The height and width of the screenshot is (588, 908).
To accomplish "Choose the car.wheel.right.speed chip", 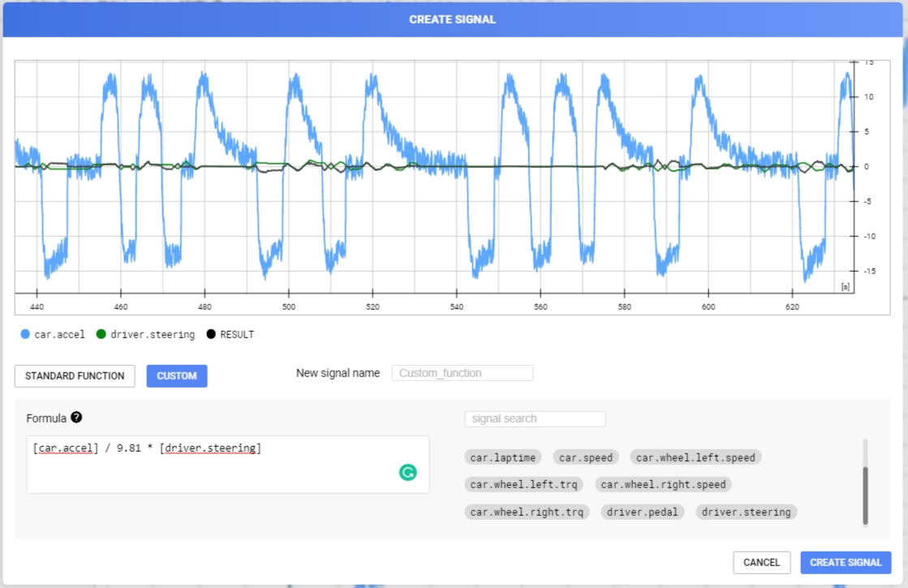I will point(663,485).
